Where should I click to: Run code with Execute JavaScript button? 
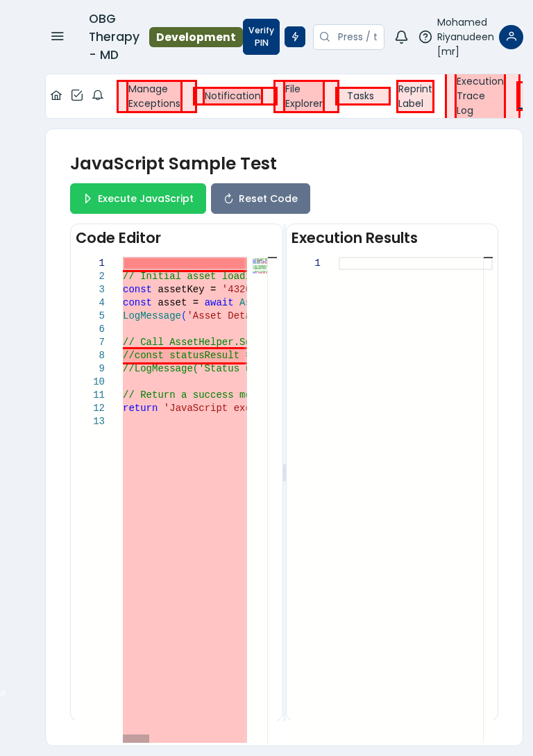138,199
